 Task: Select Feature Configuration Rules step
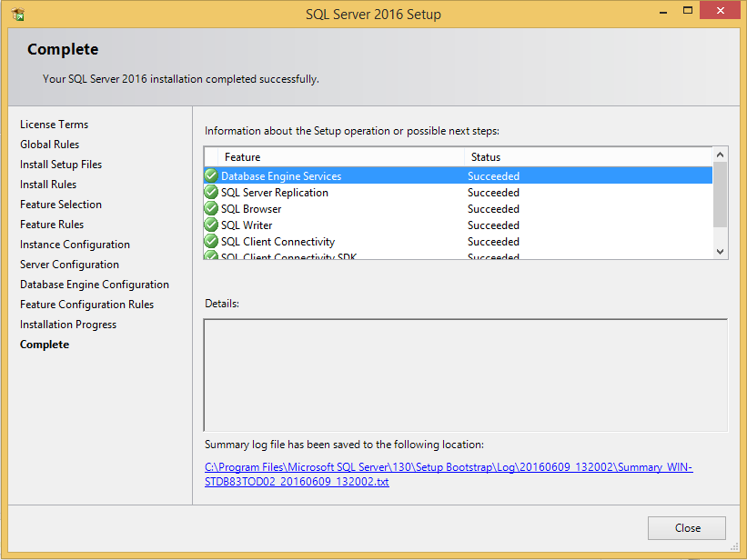(x=86, y=305)
